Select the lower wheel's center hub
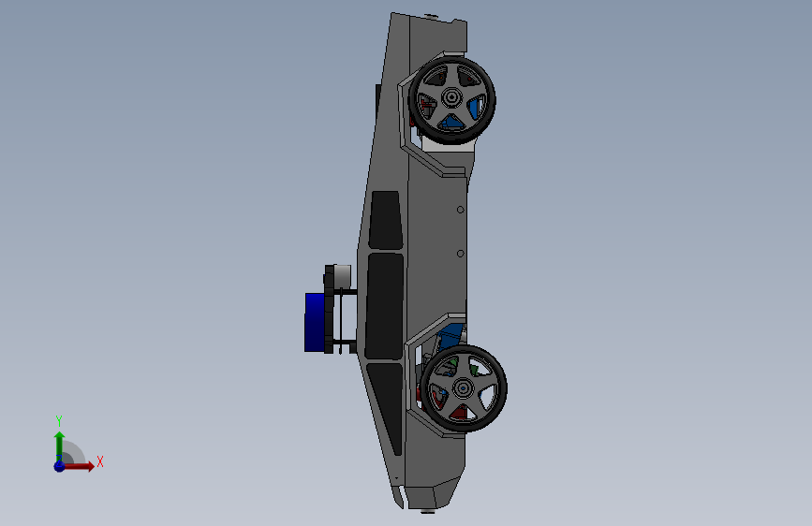The image size is (812, 526). click(463, 388)
